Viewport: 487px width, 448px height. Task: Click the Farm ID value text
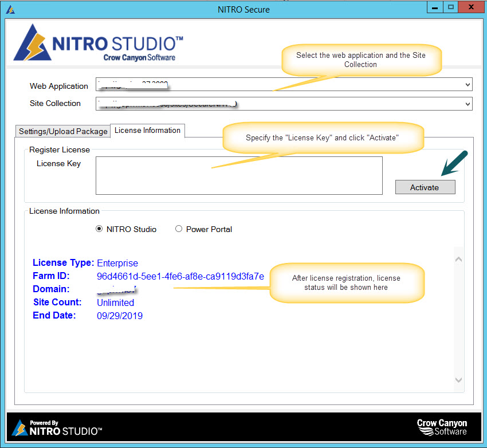pos(179,276)
